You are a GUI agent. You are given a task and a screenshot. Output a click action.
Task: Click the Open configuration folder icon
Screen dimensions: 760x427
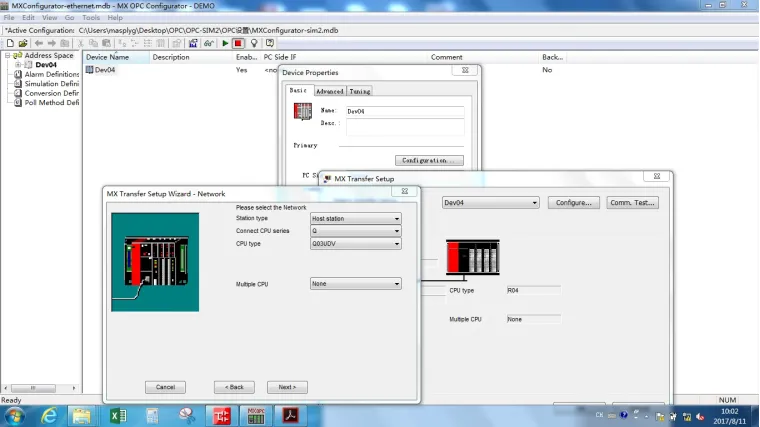pos(23,43)
